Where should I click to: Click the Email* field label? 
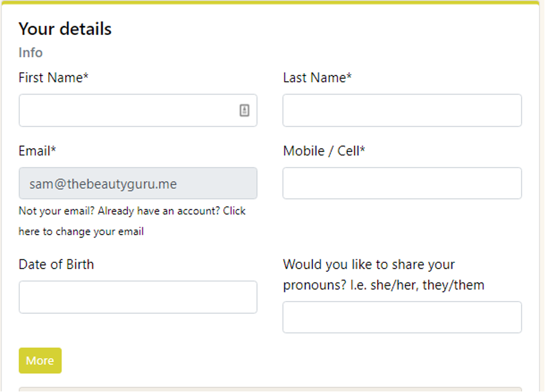coord(37,151)
